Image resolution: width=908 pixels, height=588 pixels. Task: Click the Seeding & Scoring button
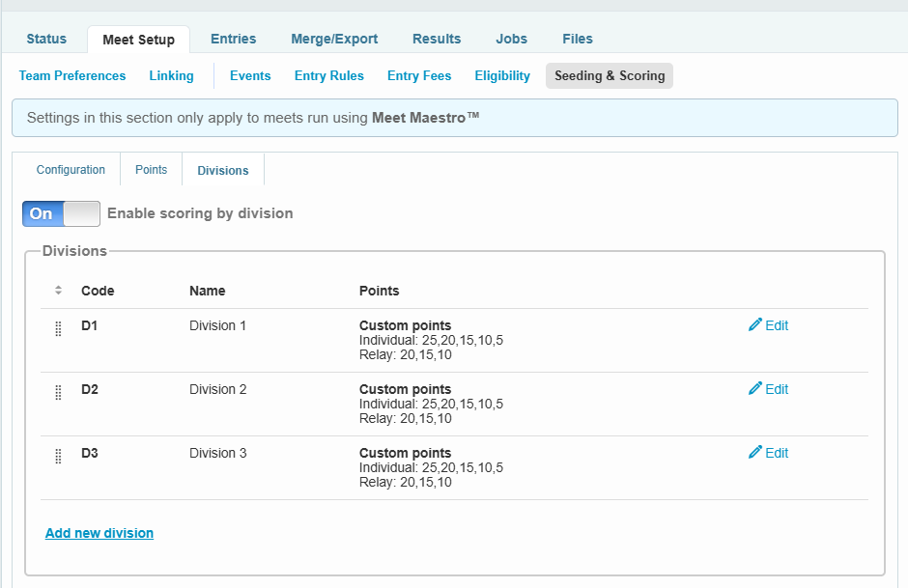pos(610,75)
